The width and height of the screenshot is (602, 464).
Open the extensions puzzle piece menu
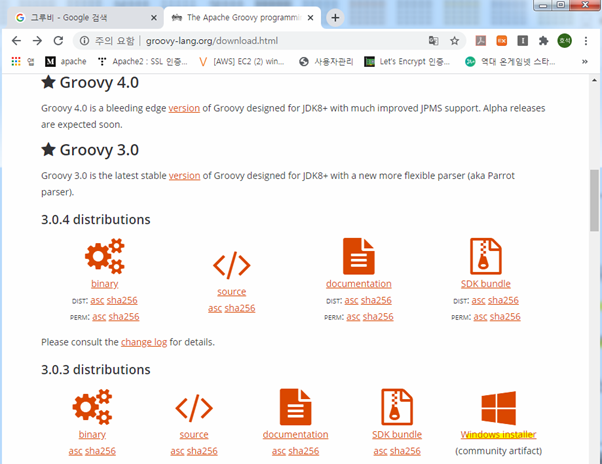[543, 41]
